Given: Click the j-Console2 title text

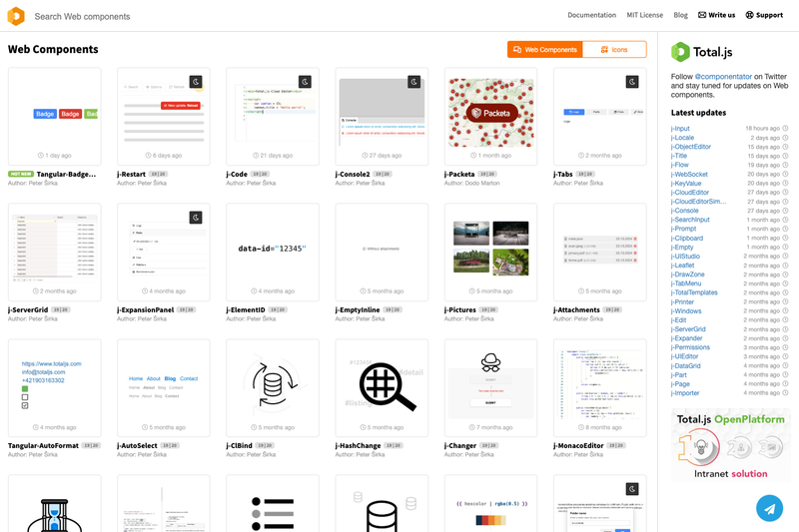Looking at the screenshot, I should pos(353,174).
